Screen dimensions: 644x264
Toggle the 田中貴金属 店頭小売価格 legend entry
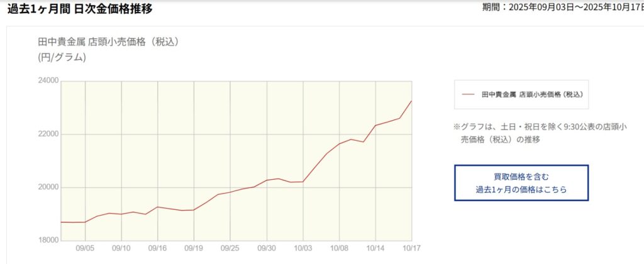(x=532, y=94)
